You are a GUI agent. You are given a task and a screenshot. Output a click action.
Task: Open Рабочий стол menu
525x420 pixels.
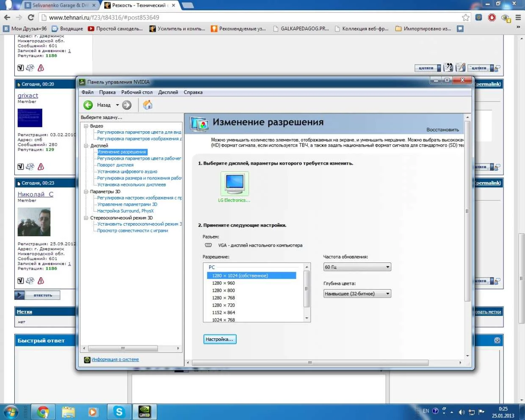(x=137, y=92)
